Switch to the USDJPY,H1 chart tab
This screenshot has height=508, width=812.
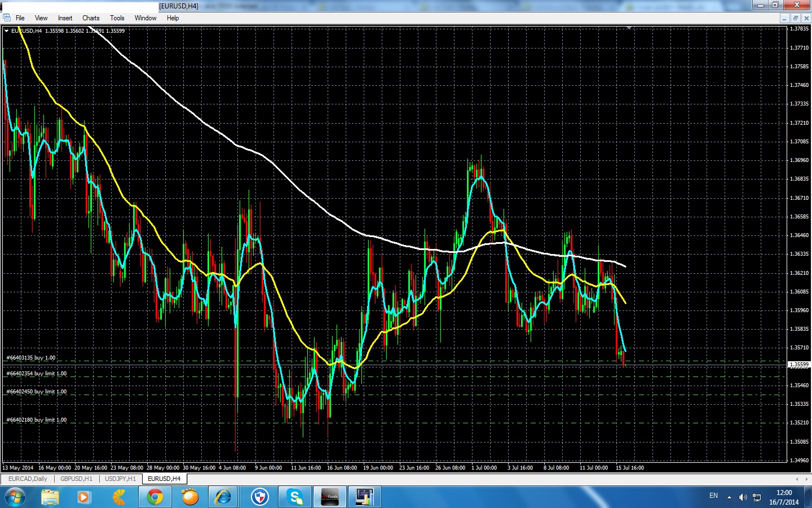[x=120, y=479]
